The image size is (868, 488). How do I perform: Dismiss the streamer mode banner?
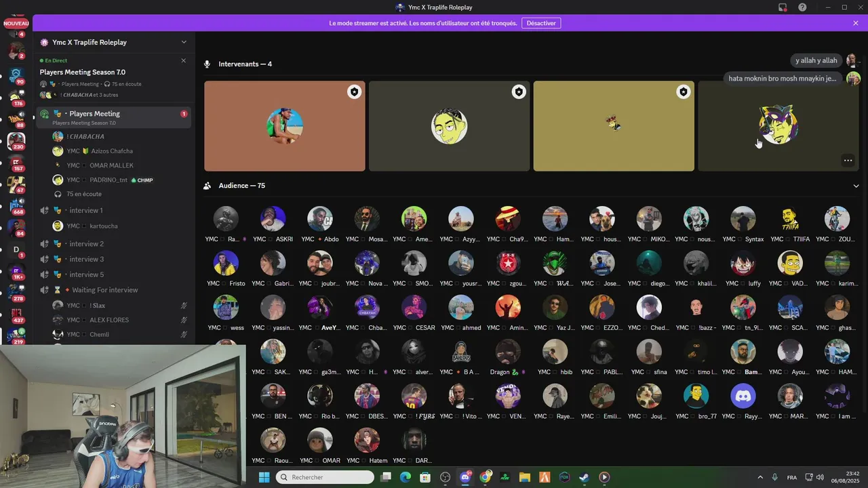[x=856, y=23]
